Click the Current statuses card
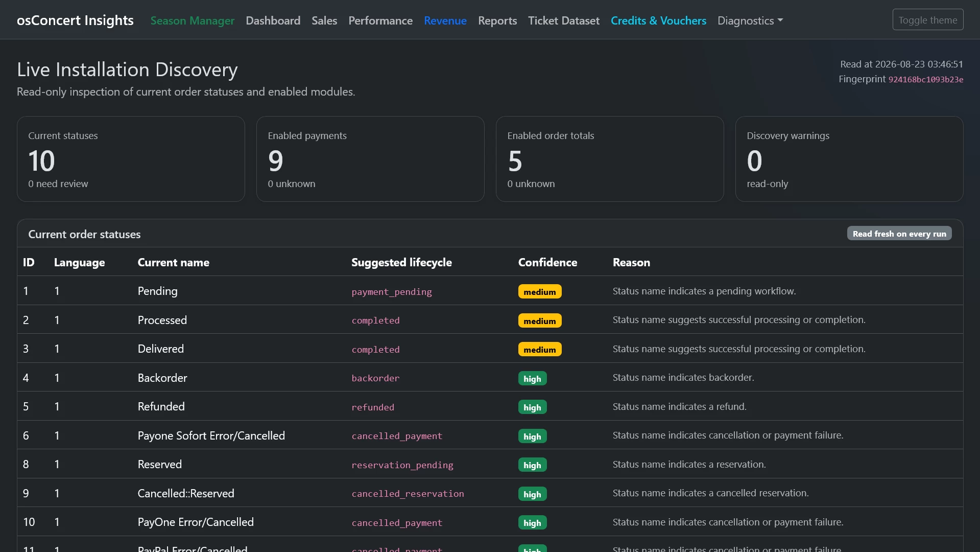 [x=131, y=159]
